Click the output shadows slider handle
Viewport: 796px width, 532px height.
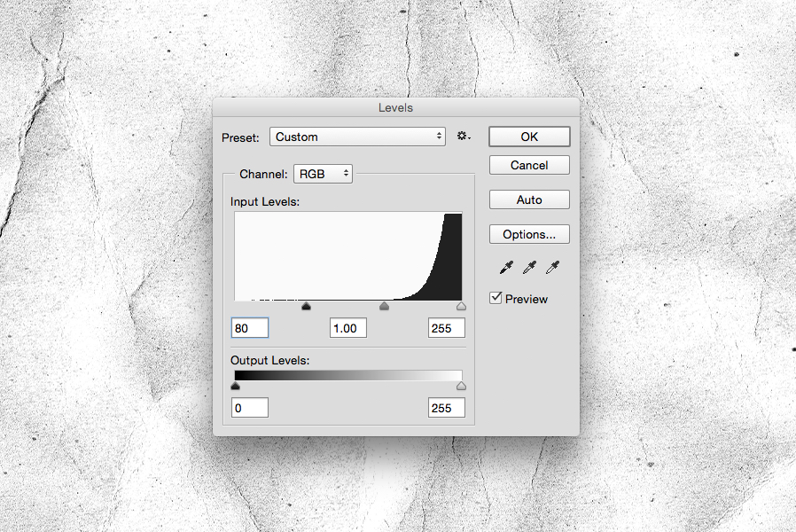[x=235, y=385]
